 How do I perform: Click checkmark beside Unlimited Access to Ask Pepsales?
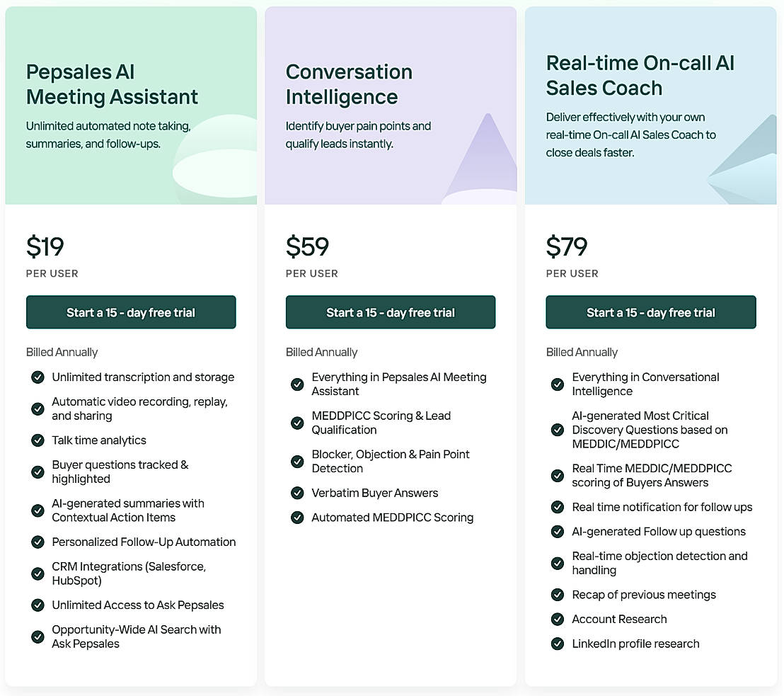point(38,605)
